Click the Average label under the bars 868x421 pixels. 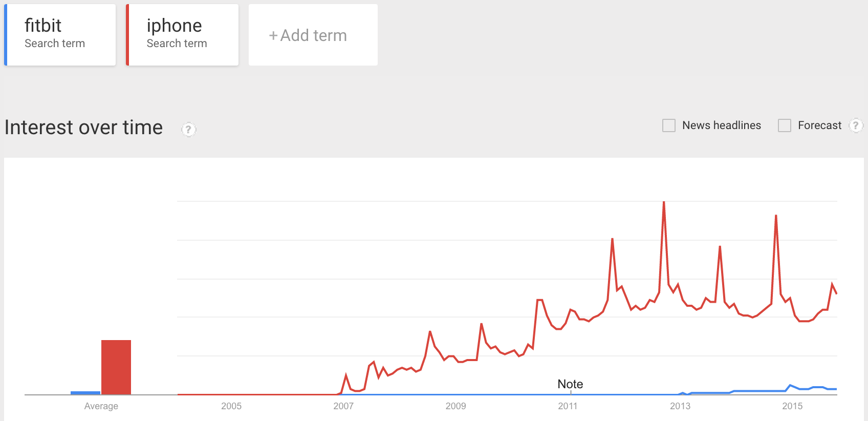click(x=101, y=406)
